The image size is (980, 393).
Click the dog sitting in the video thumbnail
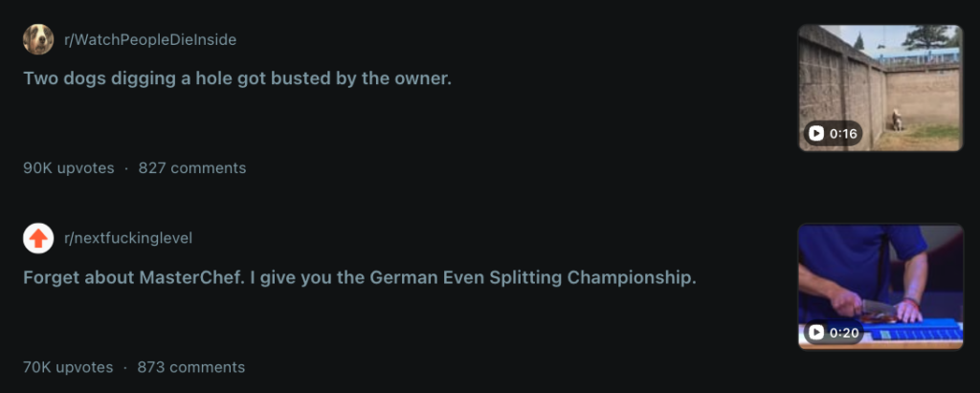pos(897,120)
